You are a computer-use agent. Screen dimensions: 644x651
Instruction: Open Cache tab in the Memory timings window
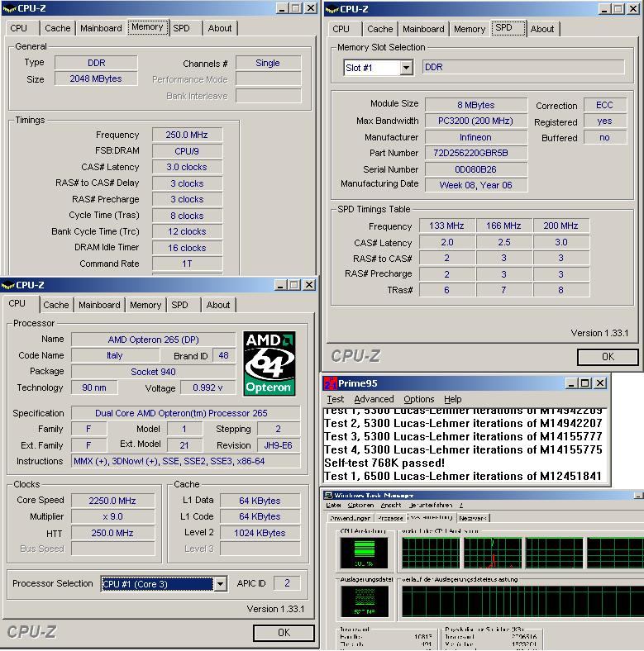coord(58,28)
